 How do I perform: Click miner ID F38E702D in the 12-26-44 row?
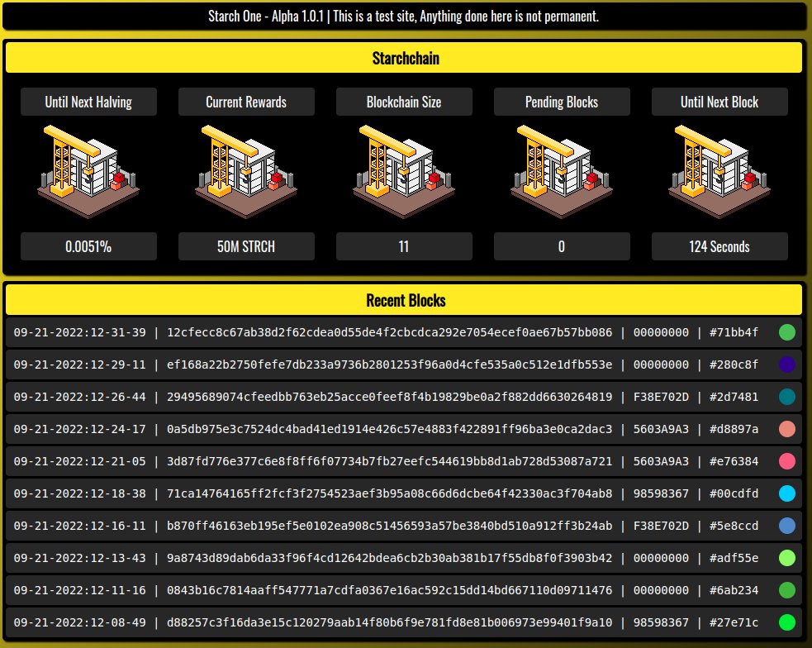(x=662, y=397)
